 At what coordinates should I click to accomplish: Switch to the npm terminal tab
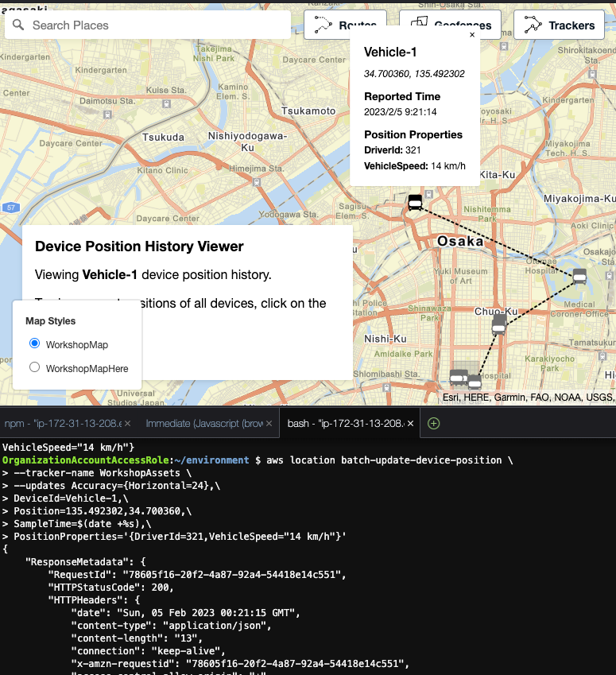pyautogui.click(x=63, y=424)
